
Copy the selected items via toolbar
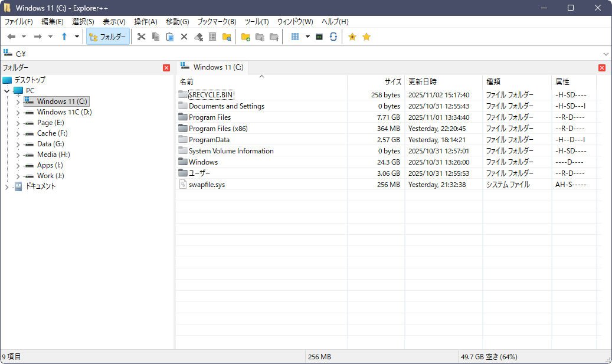156,37
